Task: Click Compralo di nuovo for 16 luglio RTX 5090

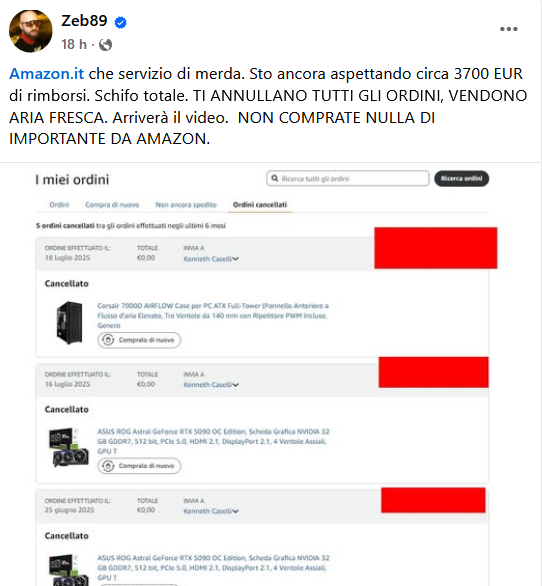Action: (139, 466)
